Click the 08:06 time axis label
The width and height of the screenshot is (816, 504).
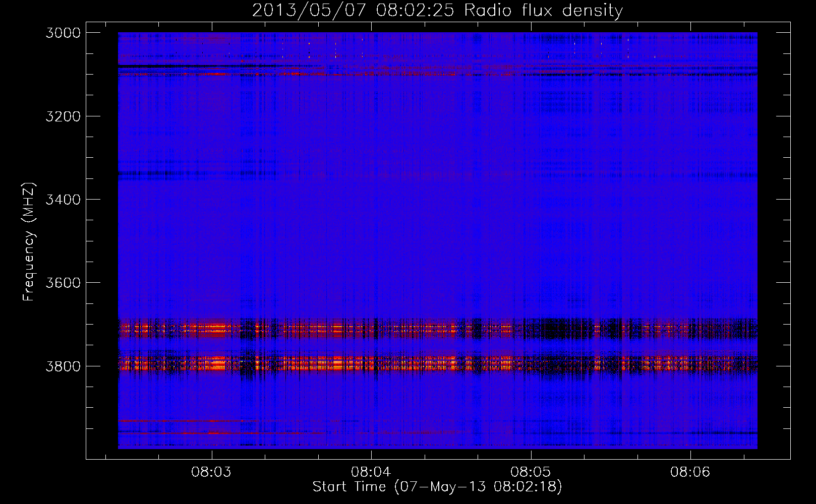point(690,472)
